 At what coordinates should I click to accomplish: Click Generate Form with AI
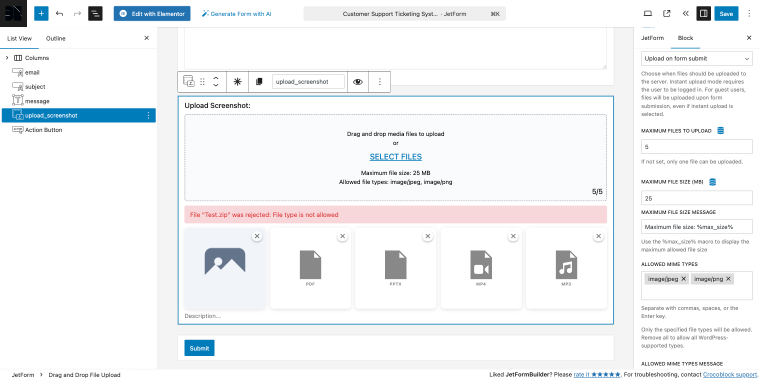[237, 14]
